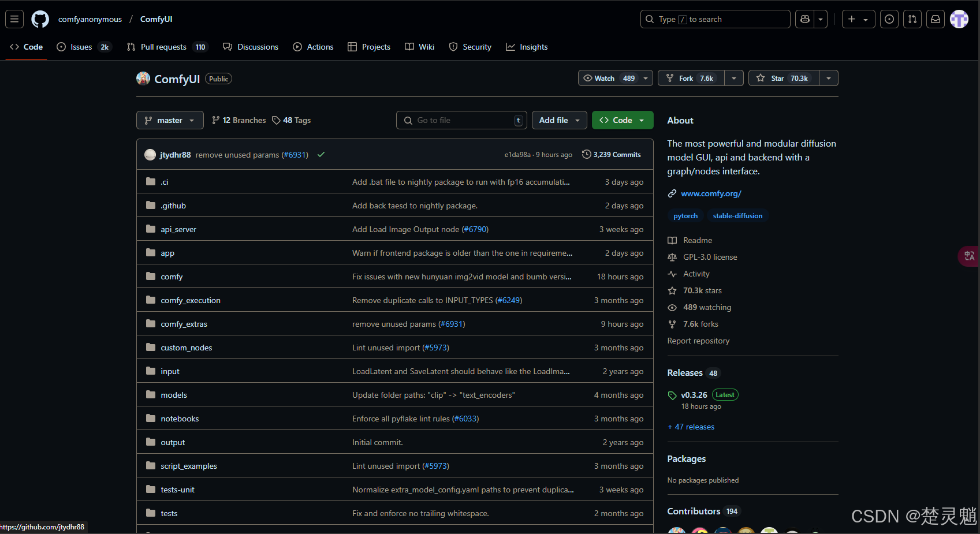Open the 3,239 Commits history
Screen dimensions: 980x534
coord(612,155)
